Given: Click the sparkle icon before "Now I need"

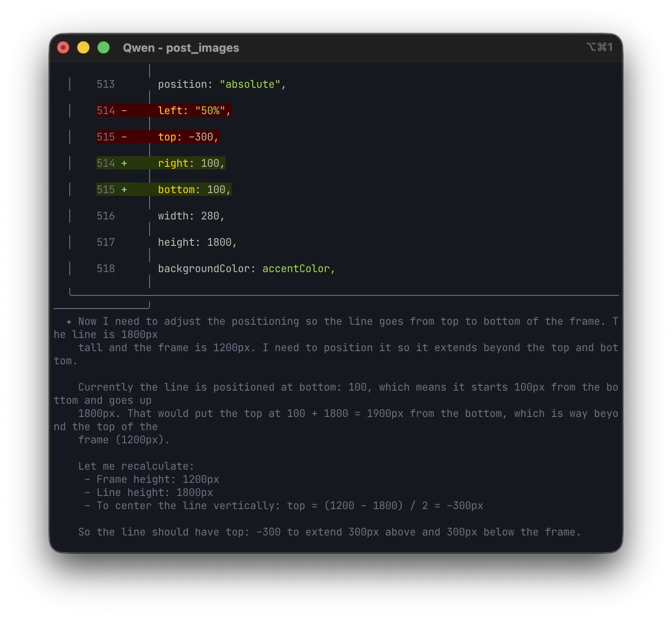Looking at the screenshot, I should tap(69, 322).
